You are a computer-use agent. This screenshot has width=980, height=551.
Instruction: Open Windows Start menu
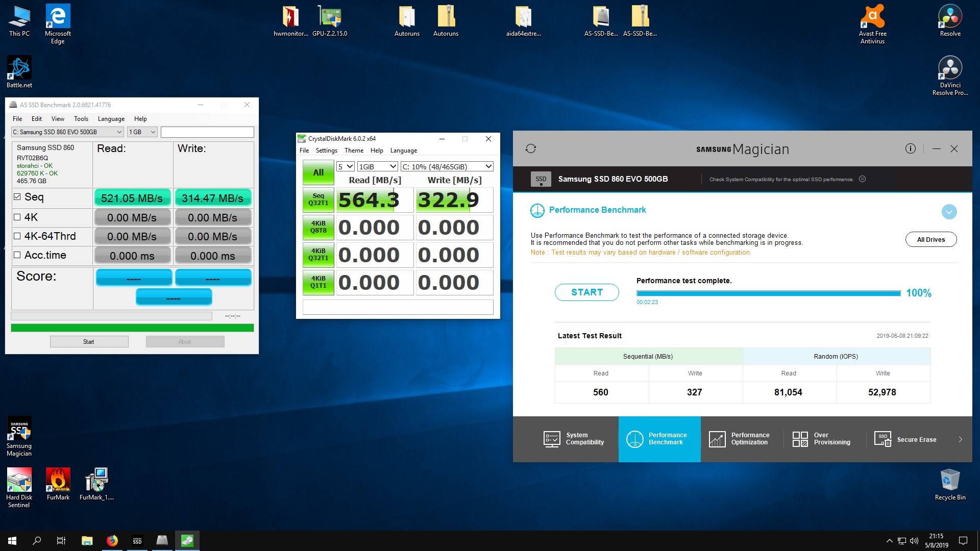[x=12, y=541]
